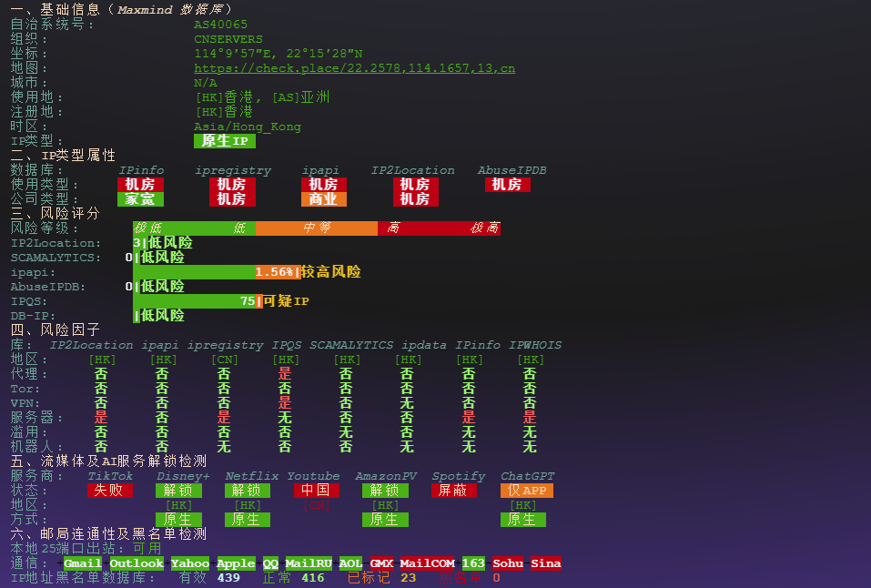Viewport: 871px width, 588px height.
Task: Expand the IP2Location 机房 type entry
Action: click(416, 184)
